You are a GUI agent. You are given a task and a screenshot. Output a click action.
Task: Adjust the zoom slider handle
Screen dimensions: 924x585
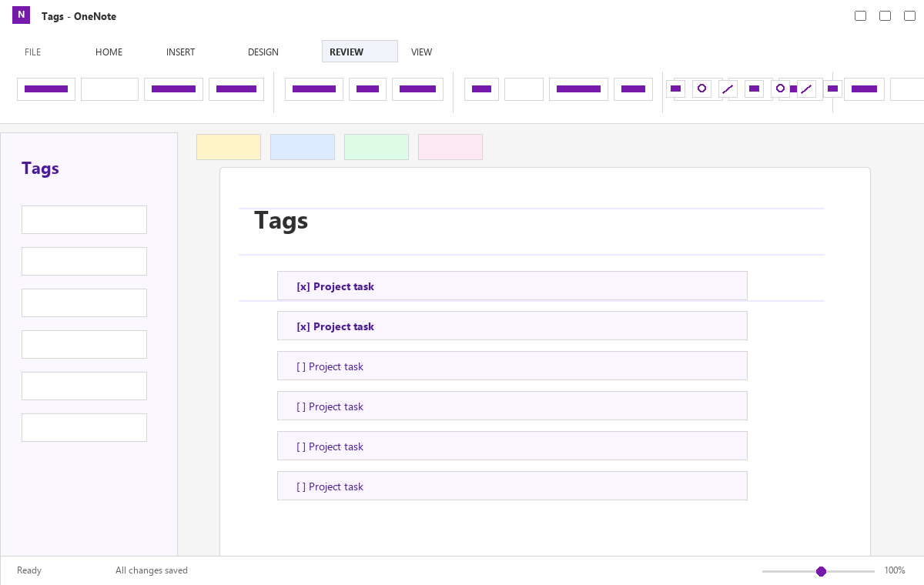821,571
